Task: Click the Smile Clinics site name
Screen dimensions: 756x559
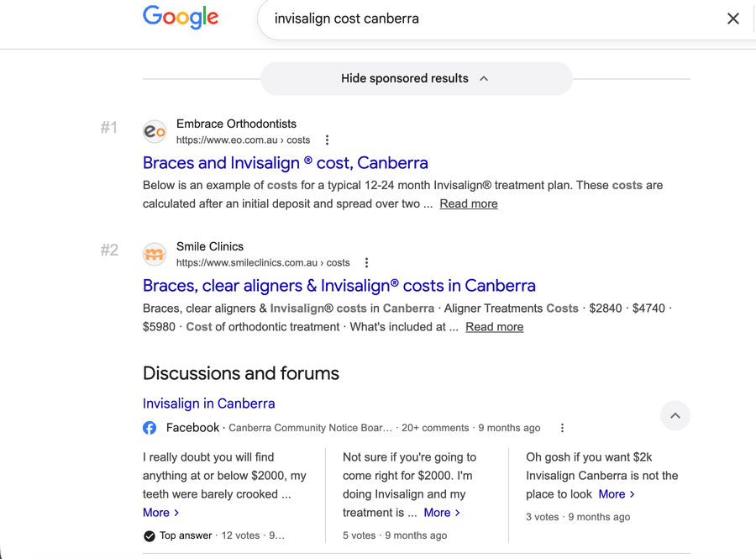Action: [x=210, y=246]
